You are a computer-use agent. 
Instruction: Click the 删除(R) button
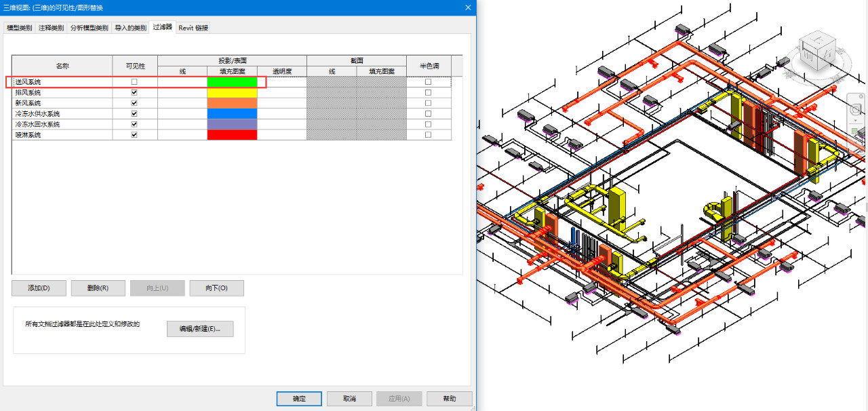tap(98, 288)
